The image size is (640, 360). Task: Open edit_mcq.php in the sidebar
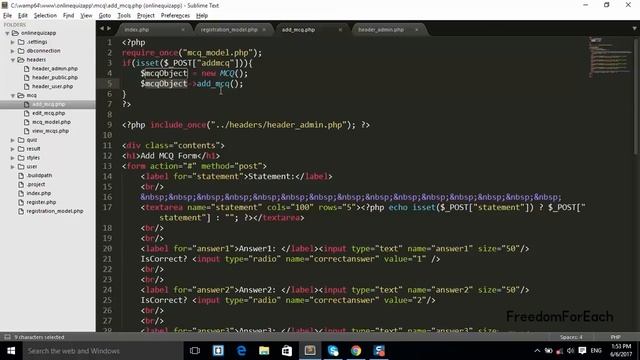point(48,113)
